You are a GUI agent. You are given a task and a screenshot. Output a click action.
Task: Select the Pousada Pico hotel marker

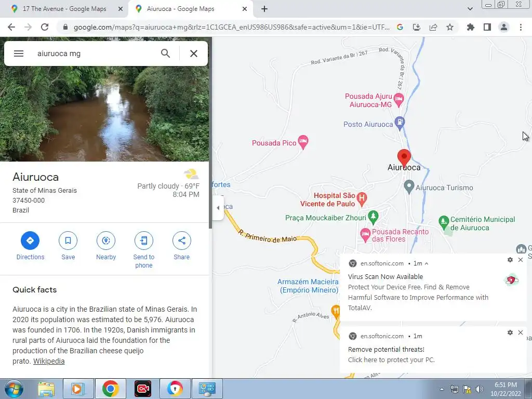point(303,142)
